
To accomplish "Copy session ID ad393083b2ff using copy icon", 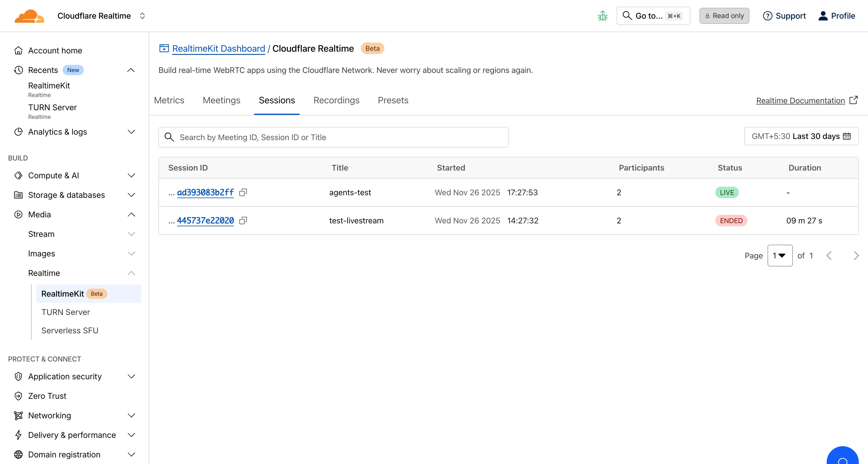I will (x=243, y=192).
